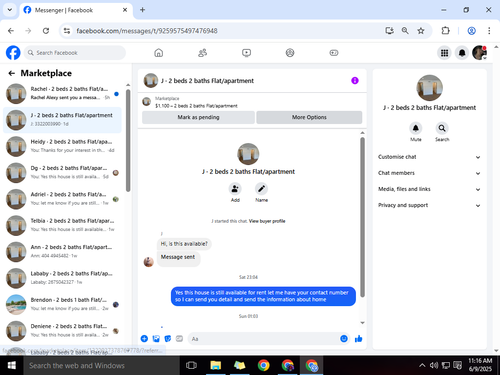
Task: Open Telbia's apartment conversation
Action: pos(62,225)
